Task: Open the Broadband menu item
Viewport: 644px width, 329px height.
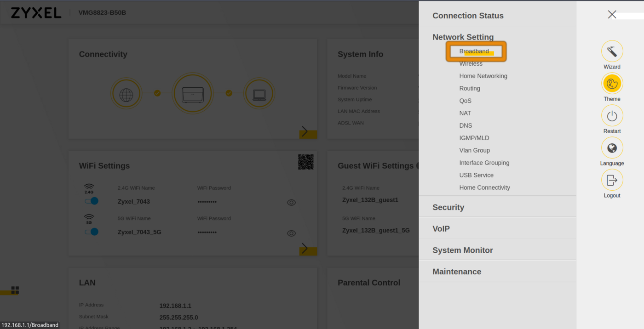Action: [x=474, y=51]
